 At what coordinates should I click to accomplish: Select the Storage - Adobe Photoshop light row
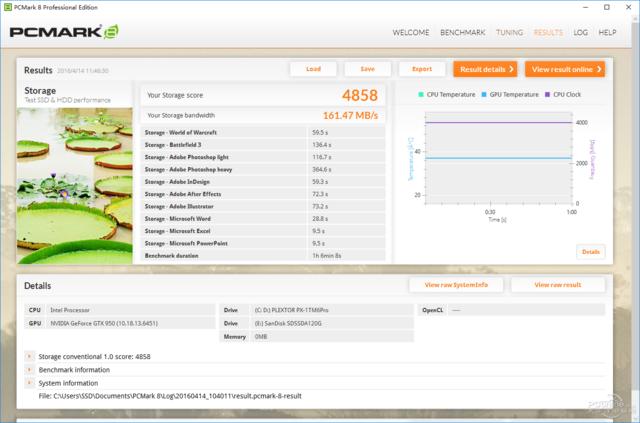pos(263,157)
